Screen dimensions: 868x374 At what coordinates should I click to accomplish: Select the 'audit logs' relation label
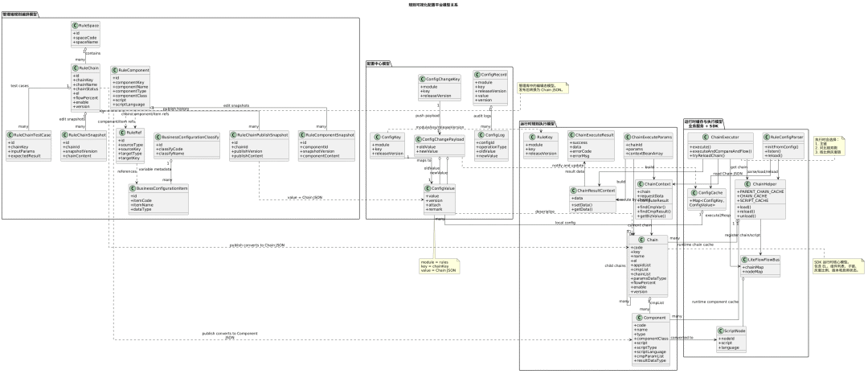click(483, 115)
